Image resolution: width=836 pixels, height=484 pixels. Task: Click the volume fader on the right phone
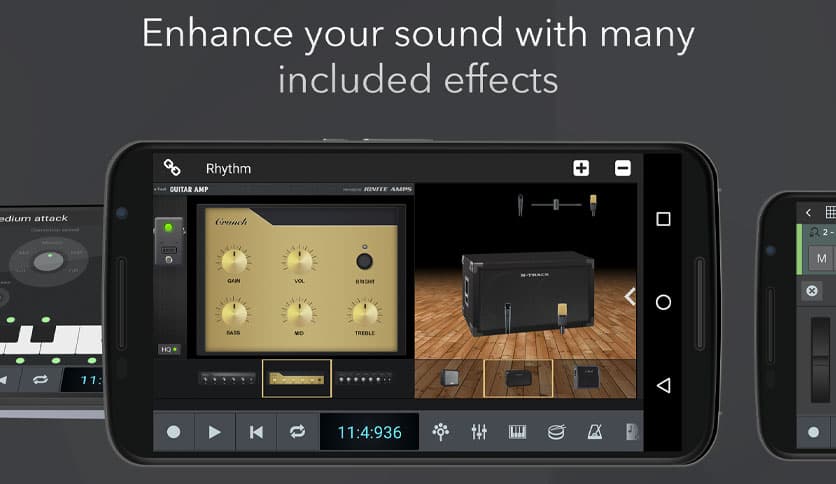[821, 360]
